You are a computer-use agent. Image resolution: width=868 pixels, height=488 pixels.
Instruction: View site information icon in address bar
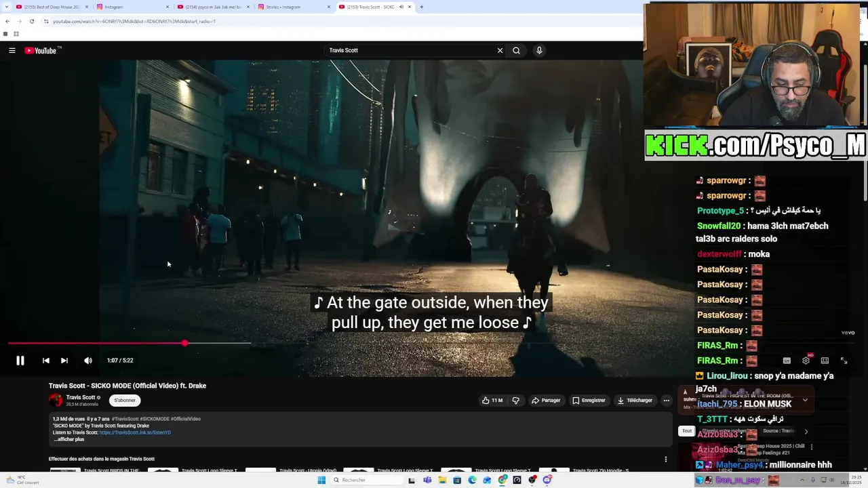coord(46,21)
